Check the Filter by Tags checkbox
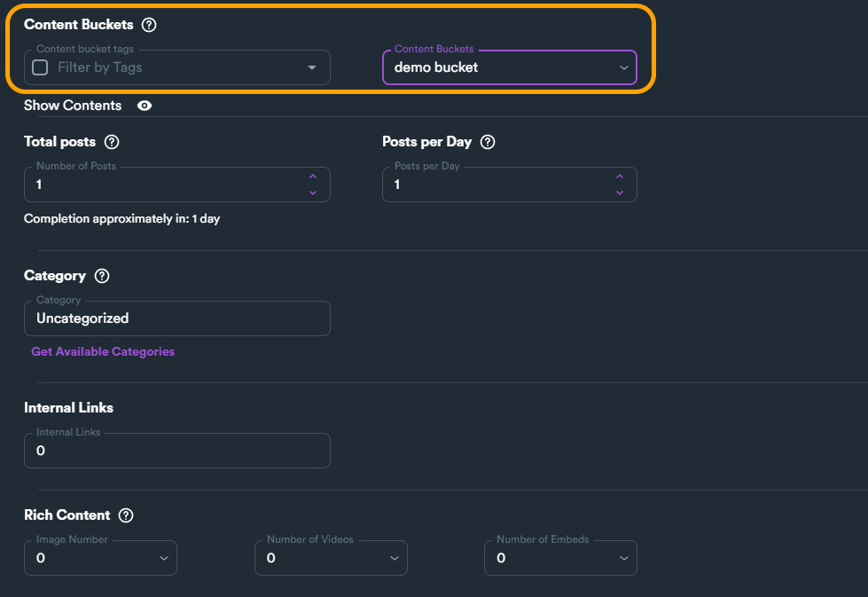The width and height of the screenshot is (868, 597). click(40, 67)
